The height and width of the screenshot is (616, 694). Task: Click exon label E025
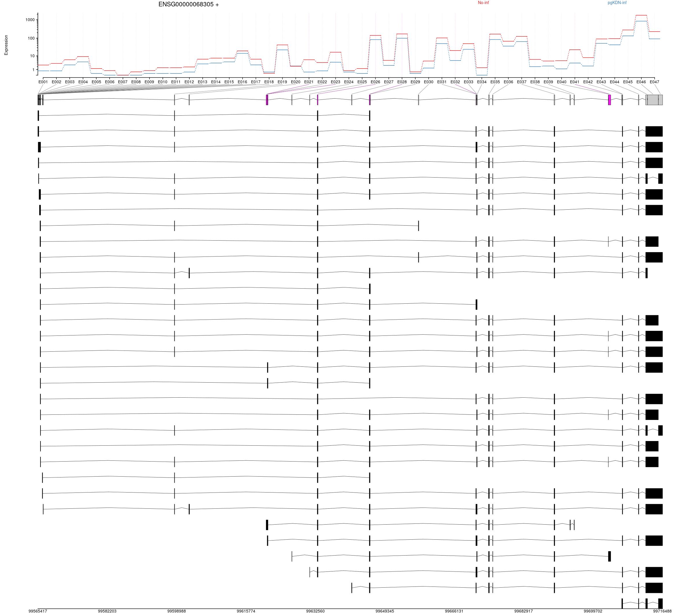[x=362, y=82]
